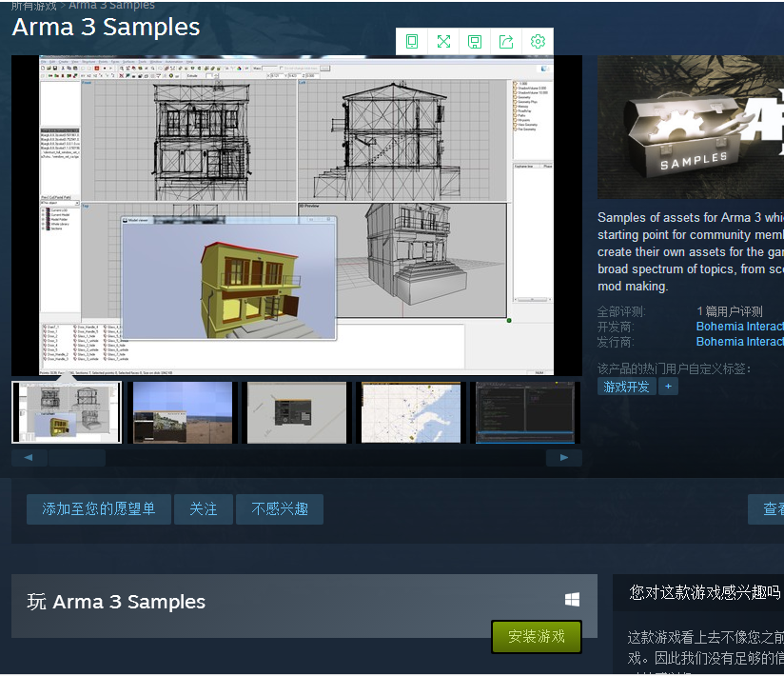Viewport: 784px width, 676px height.
Task: Click the 开发商: label
Action: 616,327
